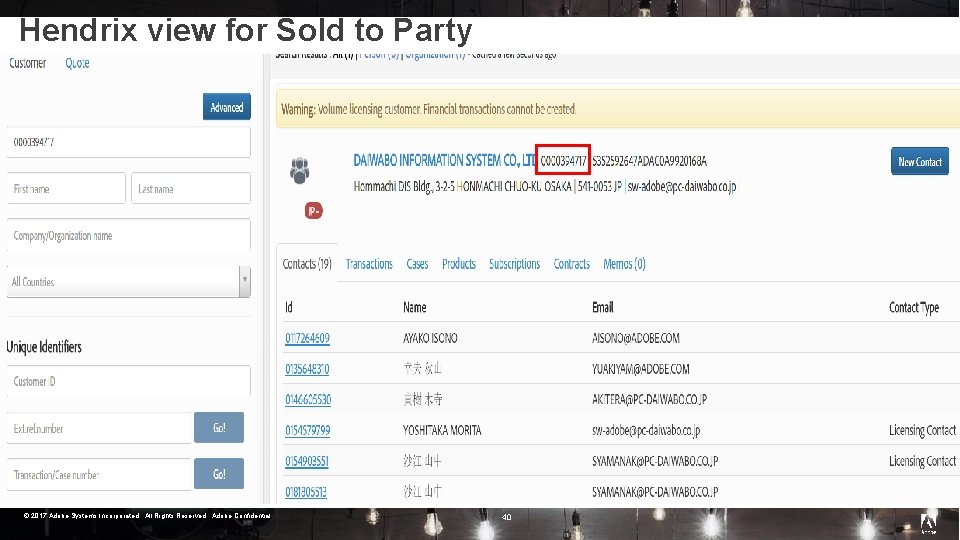Click the Hommachi DIS Bldg address line
Viewport: 960px width, 540px height.
click(544, 186)
